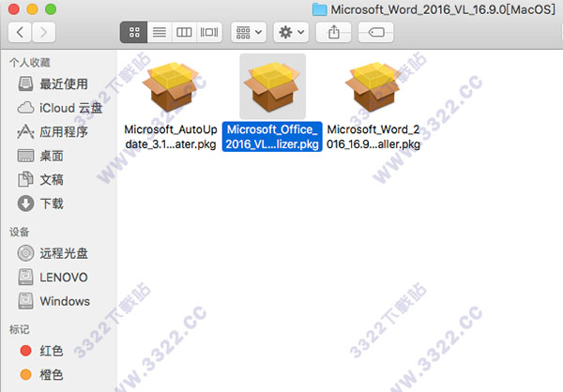Click the Share toolbar button
Image resolution: width=563 pixels, height=392 pixels.
[x=333, y=32]
